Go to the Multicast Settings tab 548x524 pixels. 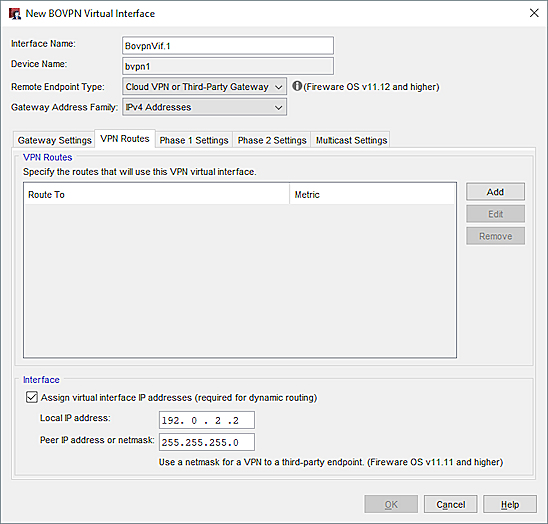coord(351,140)
